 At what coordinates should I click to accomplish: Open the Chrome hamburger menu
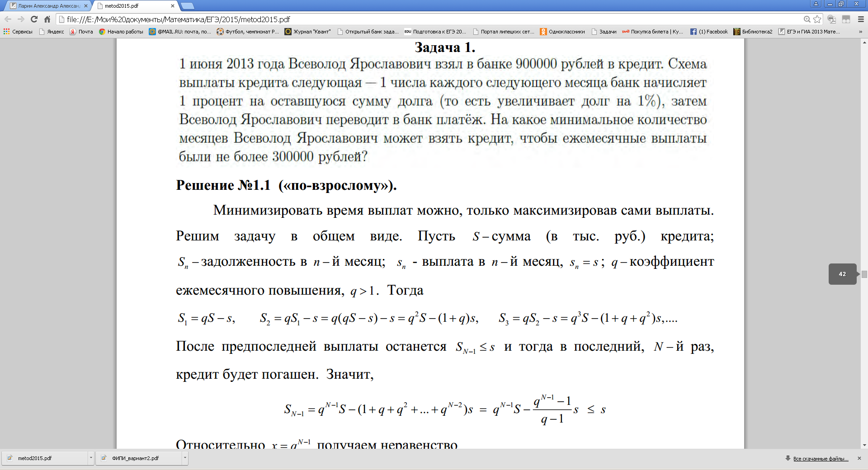pos(861,19)
